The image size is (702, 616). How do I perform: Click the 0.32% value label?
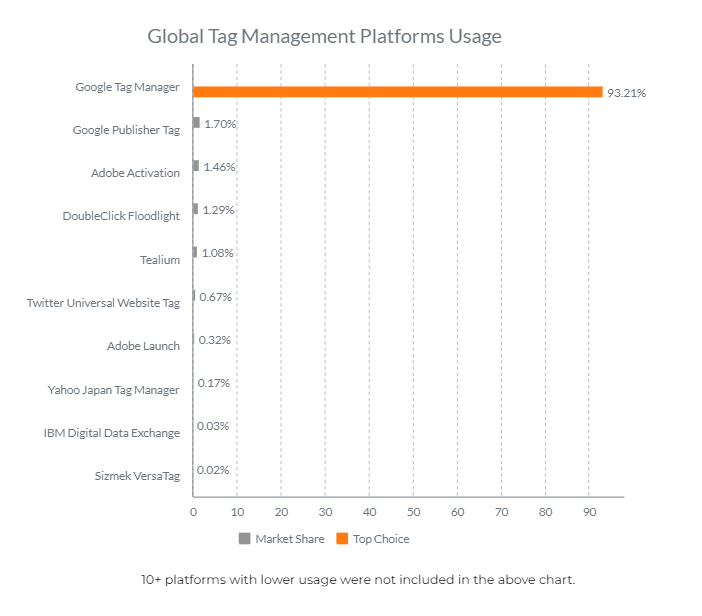(214, 340)
